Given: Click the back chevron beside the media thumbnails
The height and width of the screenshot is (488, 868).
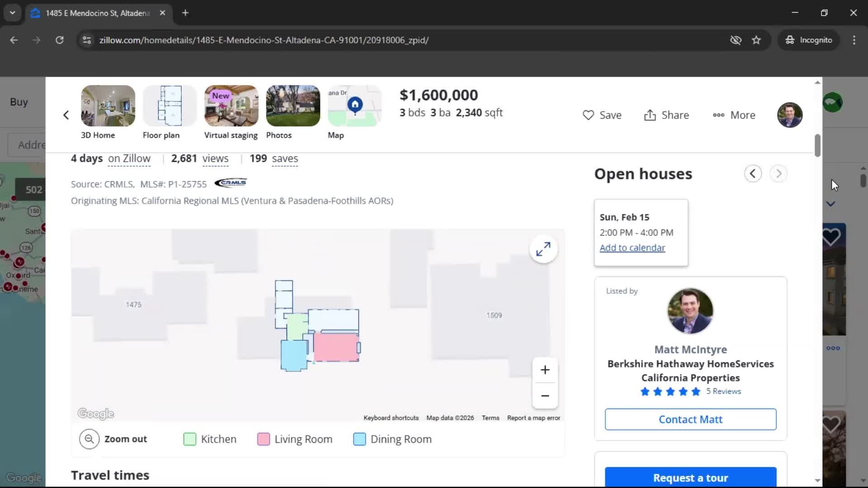Looking at the screenshot, I should 66,115.
